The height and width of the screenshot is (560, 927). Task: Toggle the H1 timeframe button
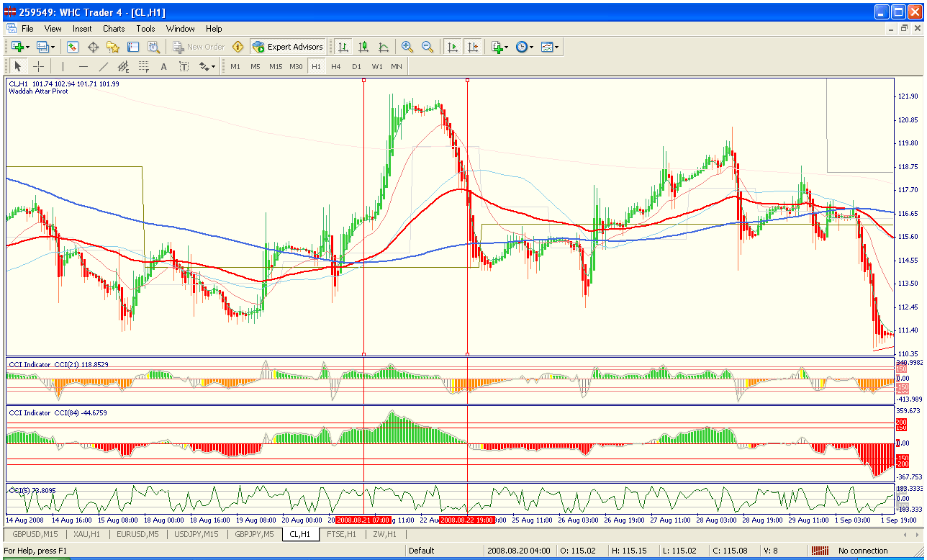316,66
